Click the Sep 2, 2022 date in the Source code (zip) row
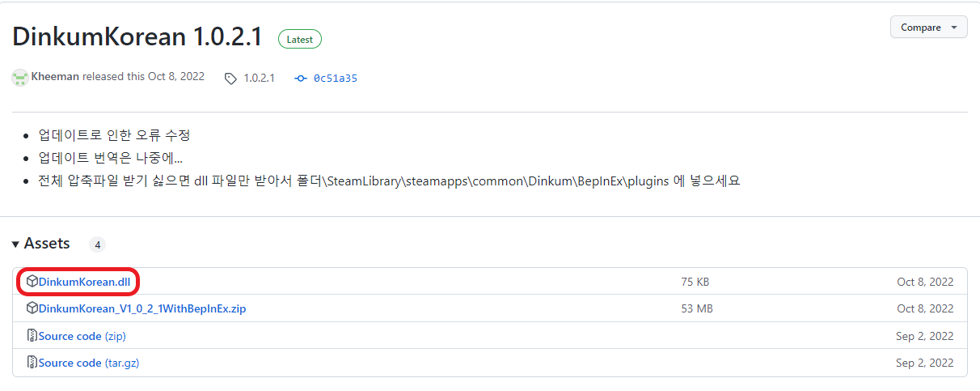980x391 pixels. tap(925, 336)
